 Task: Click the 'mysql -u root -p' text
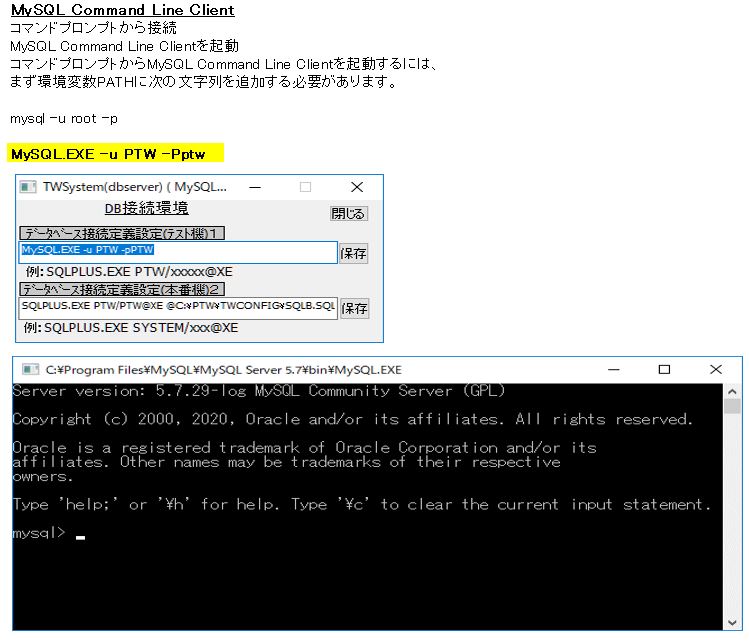64,118
